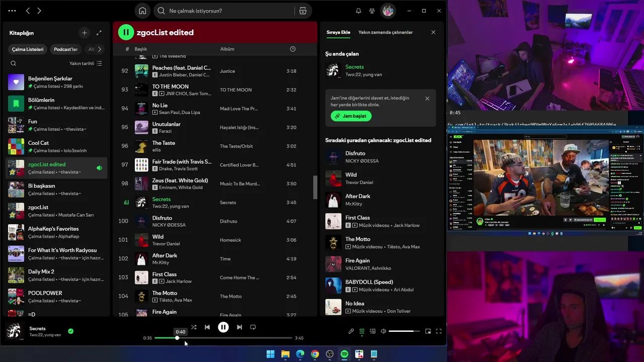Open AlphaKep's Favorites playlist
The image size is (644, 362).
(x=56, y=232)
